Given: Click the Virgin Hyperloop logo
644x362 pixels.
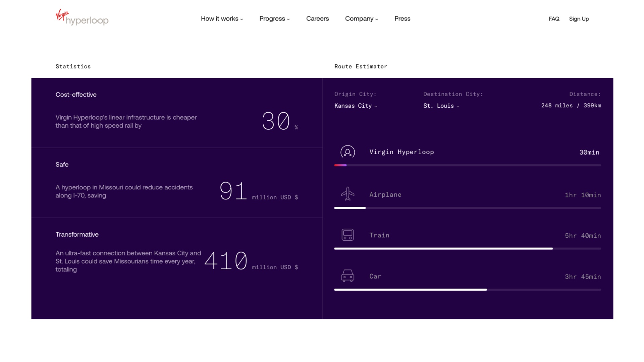Looking at the screenshot, I should [82, 17].
